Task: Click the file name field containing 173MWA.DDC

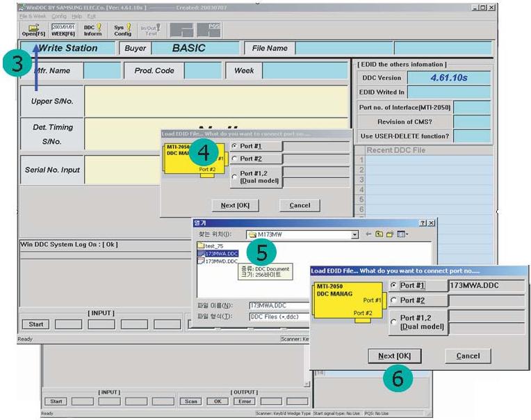Action: pyautogui.click(x=279, y=305)
